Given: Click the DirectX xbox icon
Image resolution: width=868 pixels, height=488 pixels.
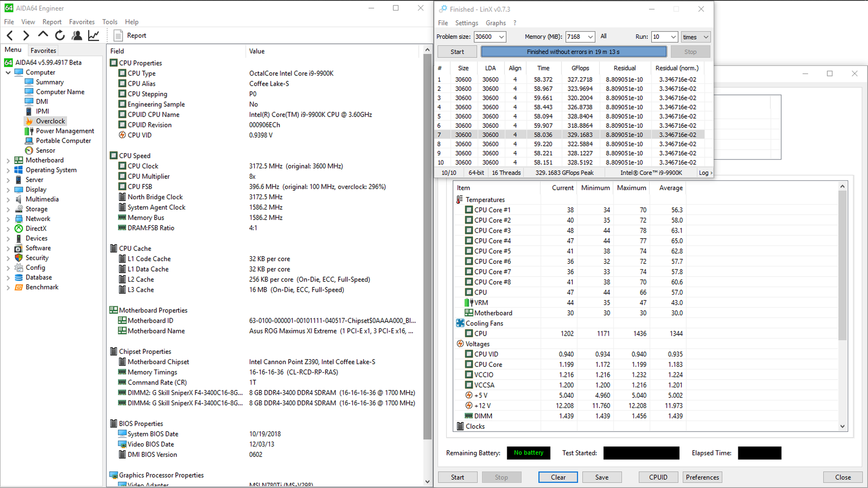Looking at the screenshot, I should 19,229.
